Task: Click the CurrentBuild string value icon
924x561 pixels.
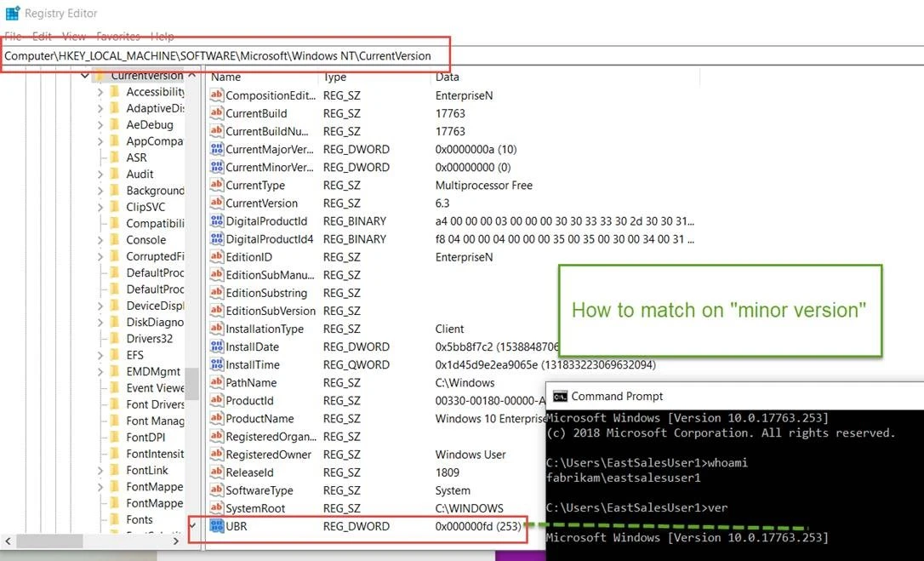Action: tap(216, 113)
